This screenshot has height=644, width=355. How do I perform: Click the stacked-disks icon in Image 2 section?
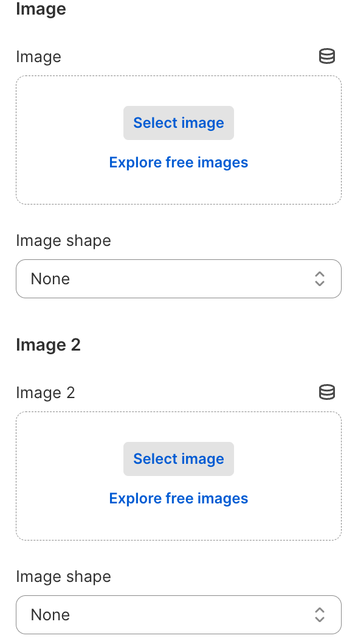click(x=327, y=392)
